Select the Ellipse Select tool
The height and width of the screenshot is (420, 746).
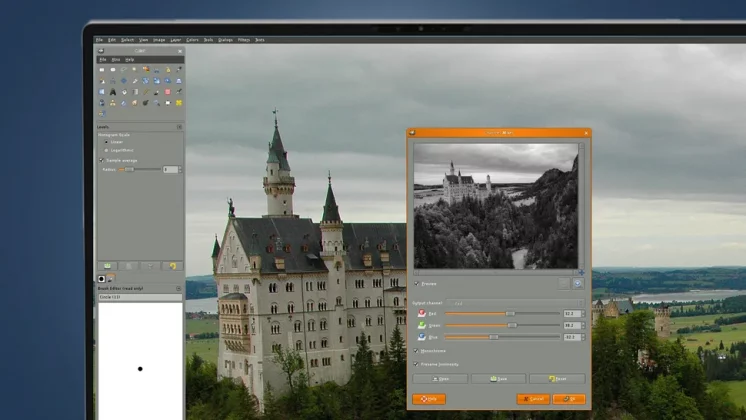113,69
